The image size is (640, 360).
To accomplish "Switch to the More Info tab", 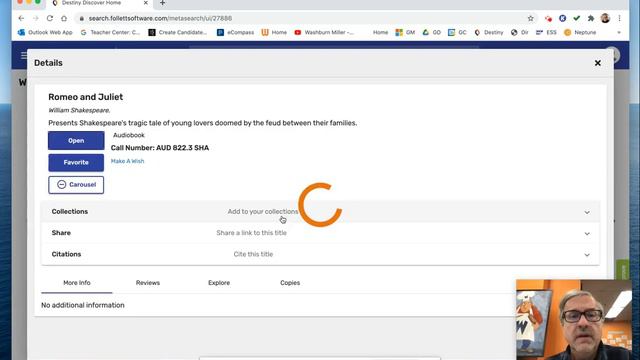I will tap(77, 283).
